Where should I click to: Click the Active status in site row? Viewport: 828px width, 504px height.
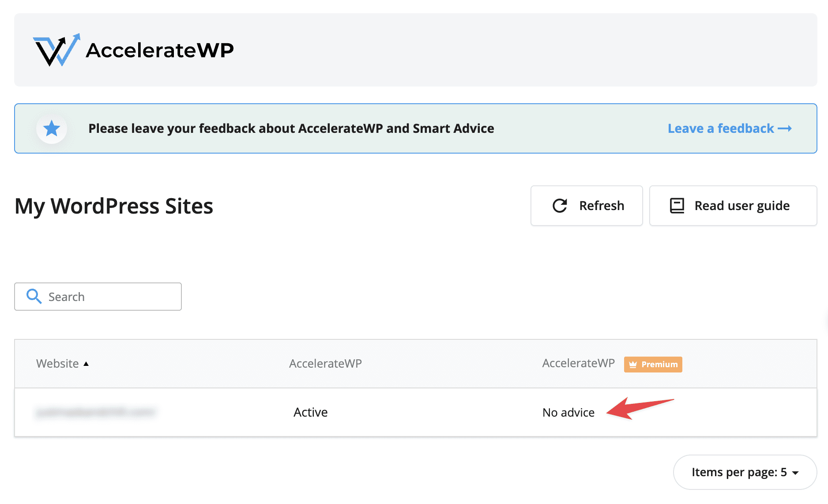click(x=310, y=412)
